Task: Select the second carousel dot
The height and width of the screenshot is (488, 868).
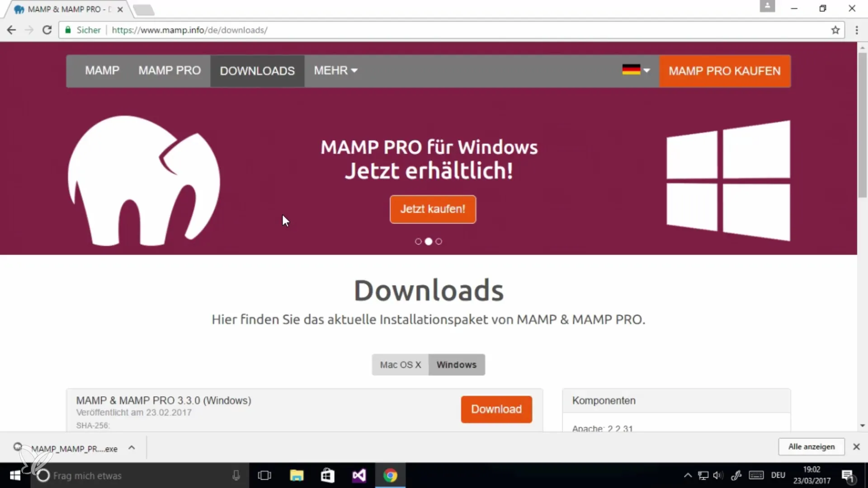Action: pyautogui.click(x=429, y=242)
